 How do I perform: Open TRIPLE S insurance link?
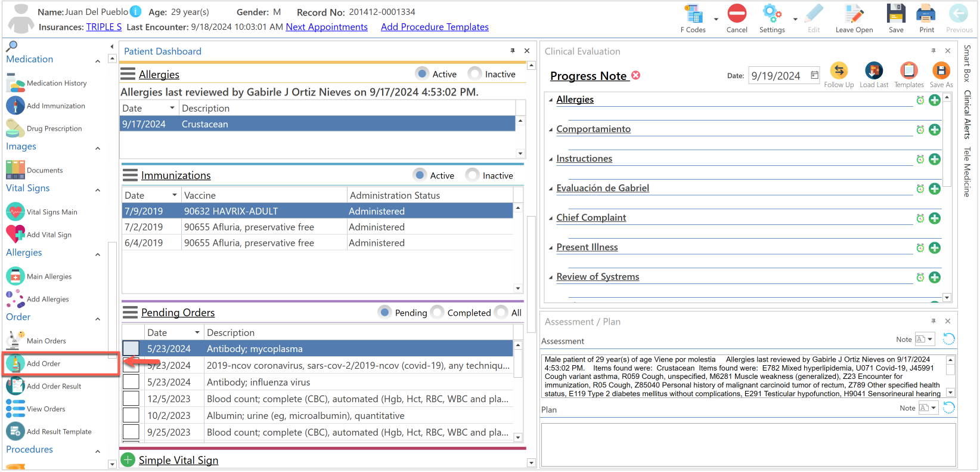(104, 27)
